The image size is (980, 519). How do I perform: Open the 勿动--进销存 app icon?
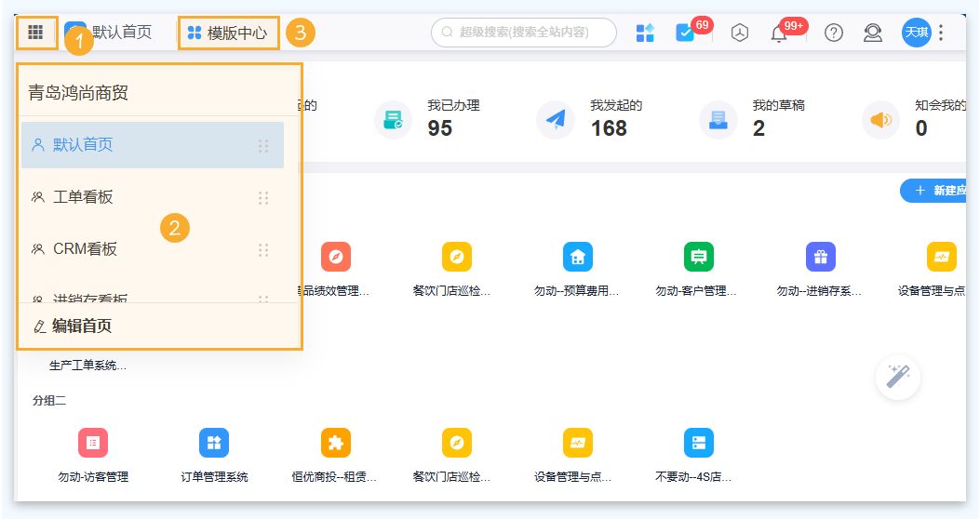[x=820, y=257]
